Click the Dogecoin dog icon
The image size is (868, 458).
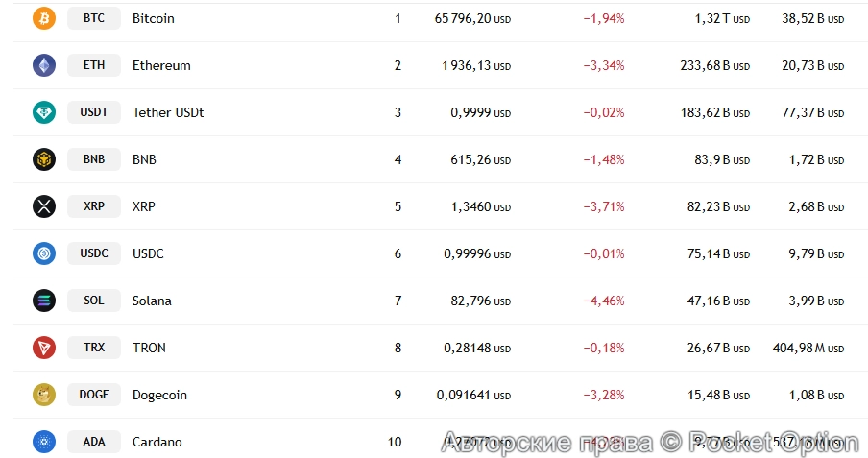click(44, 395)
